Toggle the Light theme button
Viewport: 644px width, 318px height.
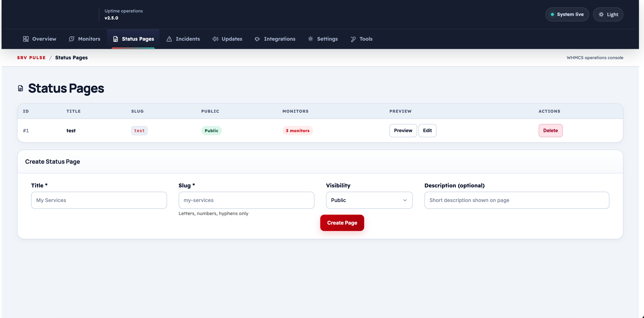pyautogui.click(x=608, y=15)
